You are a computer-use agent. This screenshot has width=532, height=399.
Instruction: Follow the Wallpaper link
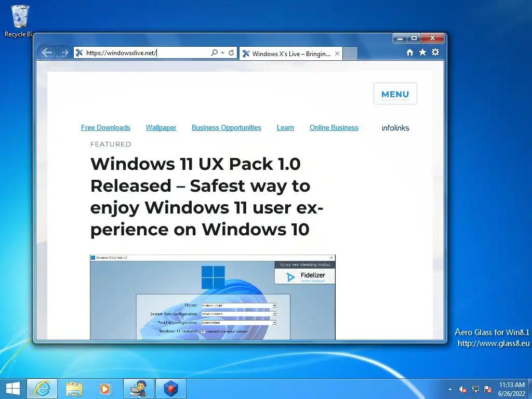(x=161, y=128)
